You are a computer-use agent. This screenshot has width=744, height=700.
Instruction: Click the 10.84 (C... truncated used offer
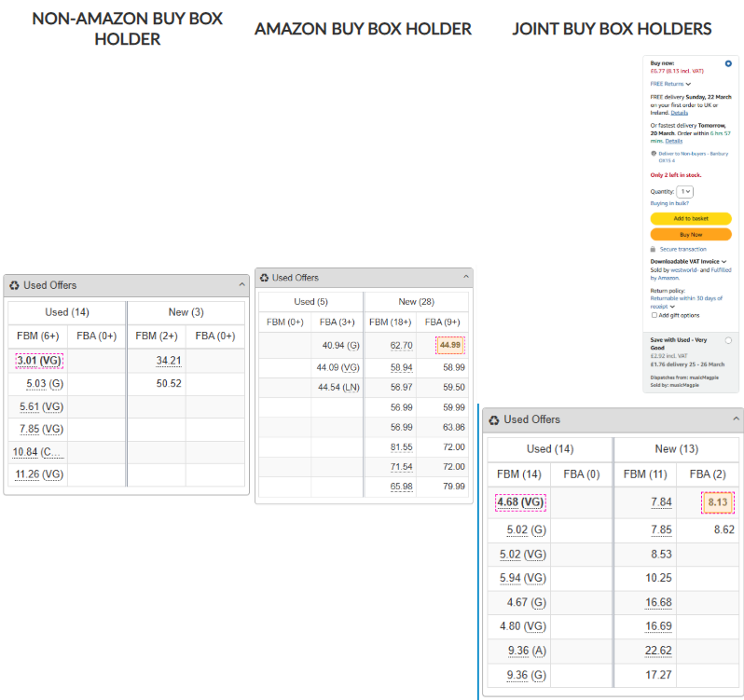pyautogui.click(x=38, y=452)
